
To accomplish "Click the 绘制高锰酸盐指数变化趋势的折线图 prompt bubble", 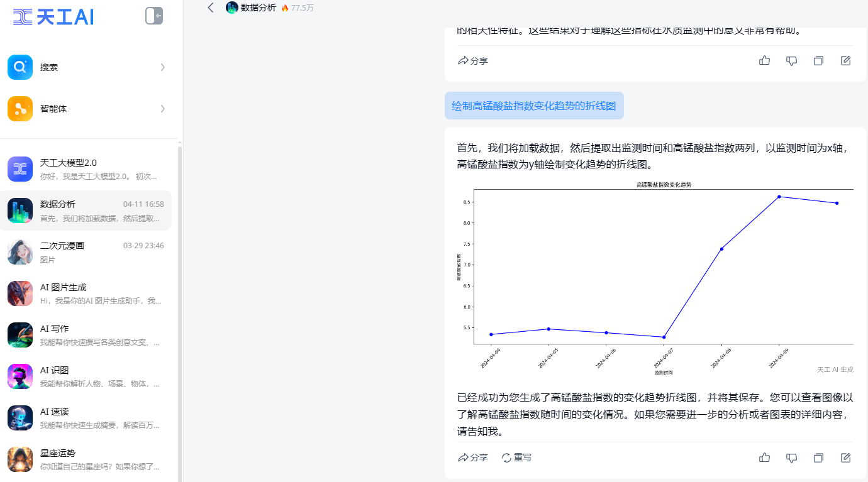I will coord(534,106).
